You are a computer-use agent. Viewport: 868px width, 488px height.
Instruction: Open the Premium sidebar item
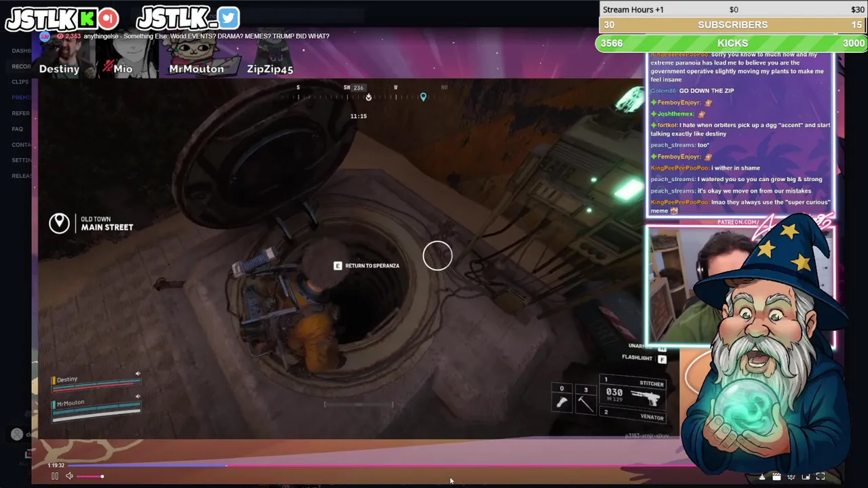(x=21, y=98)
